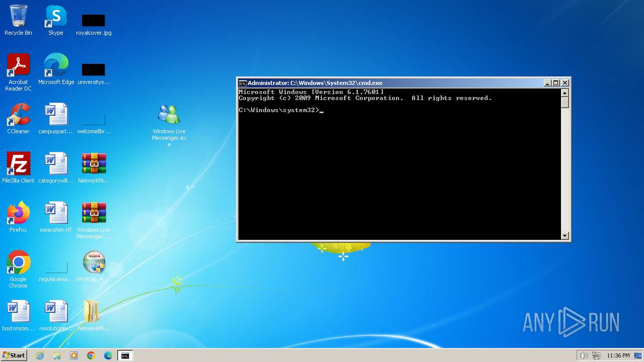
Task: Click the Show desktop button
Action: 638,355
